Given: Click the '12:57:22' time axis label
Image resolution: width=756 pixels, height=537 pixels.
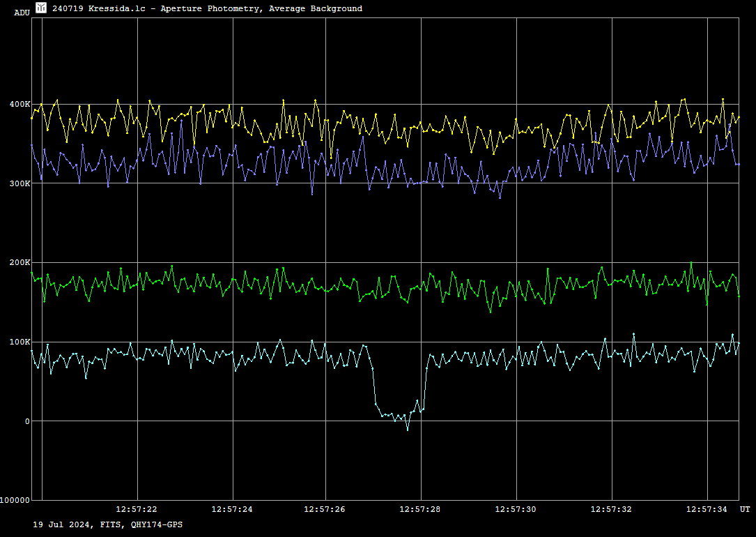Looking at the screenshot, I should click(x=137, y=510).
